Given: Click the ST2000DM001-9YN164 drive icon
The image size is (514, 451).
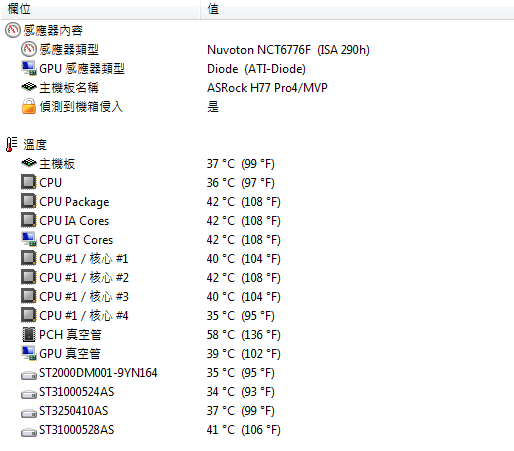Looking at the screenshot, I should pos(29,375).
